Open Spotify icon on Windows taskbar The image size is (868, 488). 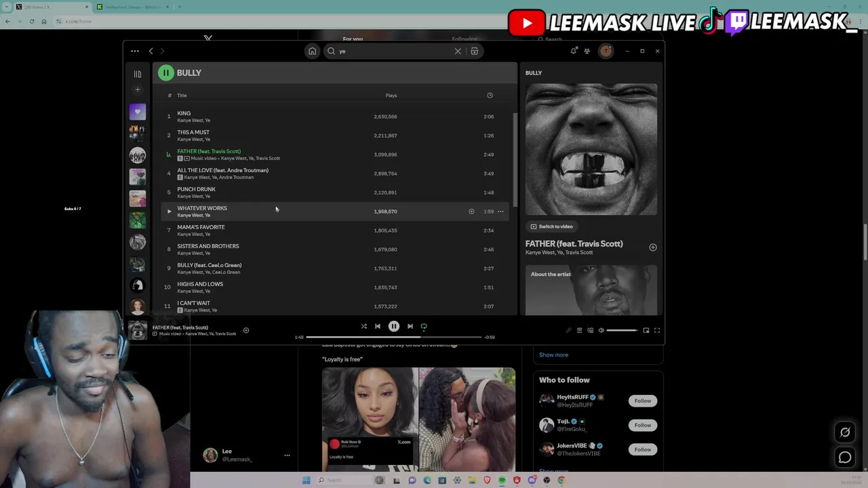point(502,481)
